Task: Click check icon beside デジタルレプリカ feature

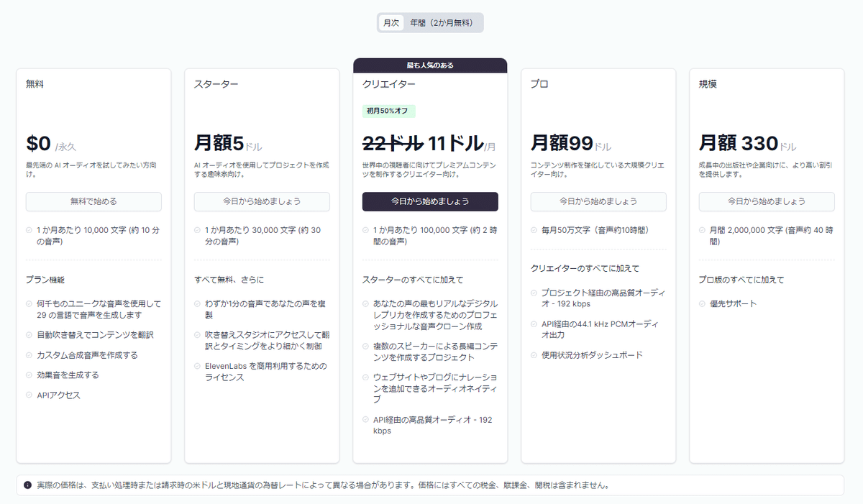Action: coord(366,304)
